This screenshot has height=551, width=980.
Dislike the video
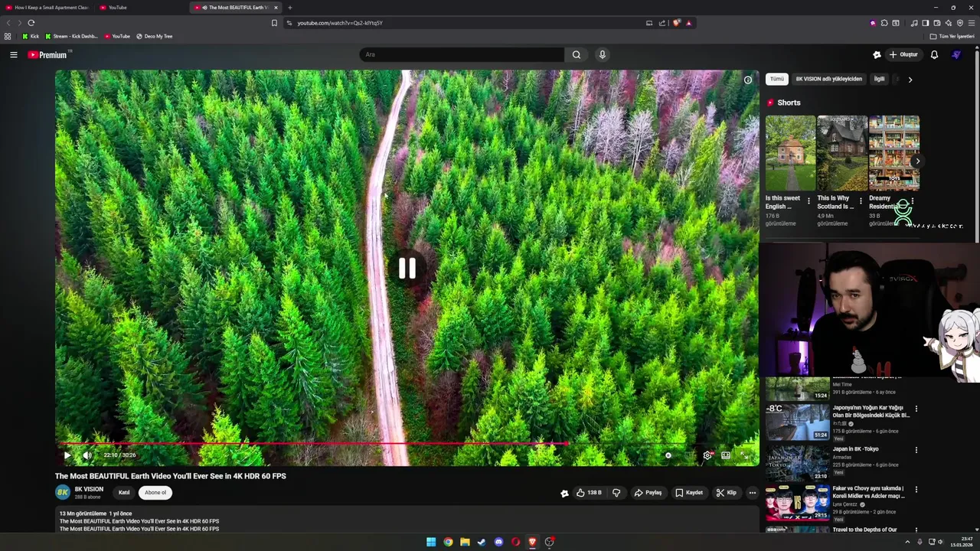pyautogui.click(x=616, y=493)
